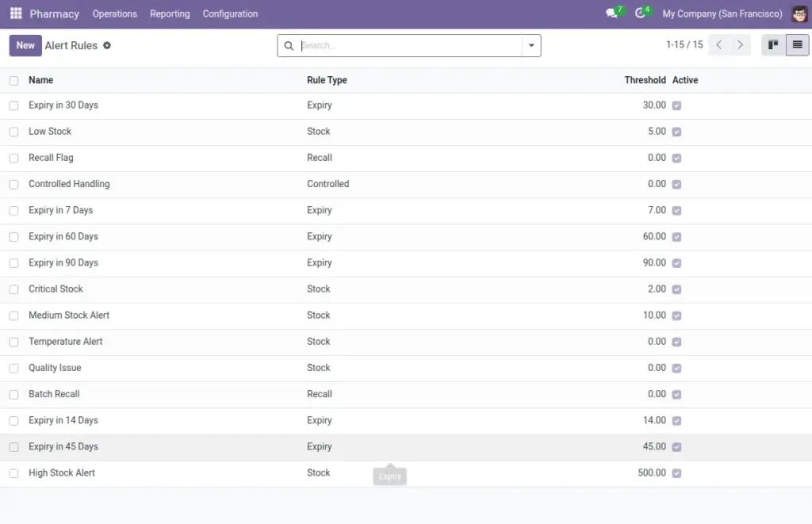Click the 2.00 threshold of Critical Stock
Image resolution: width=812 pixels, height=524 pixels.
click(657, 289)
